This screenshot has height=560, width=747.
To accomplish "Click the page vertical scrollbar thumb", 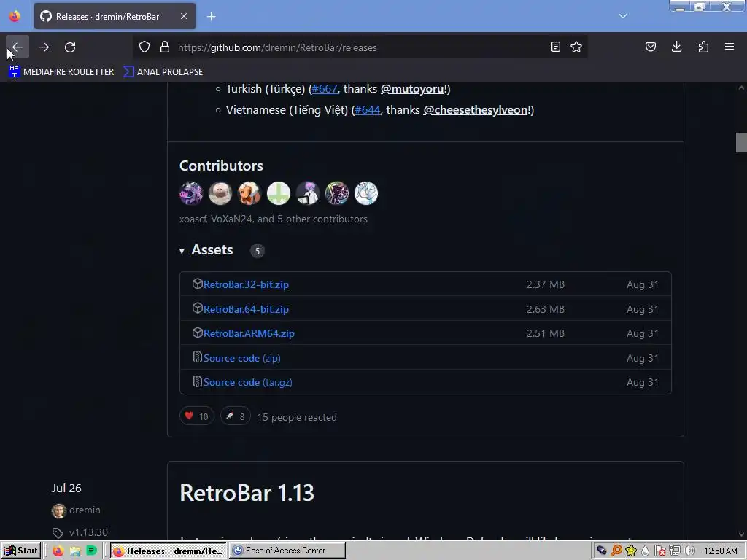I will click(741, 142).
